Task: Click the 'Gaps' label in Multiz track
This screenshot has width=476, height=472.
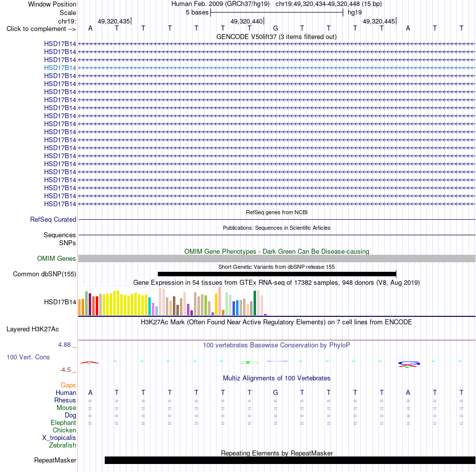Action: tap(68, 385)
